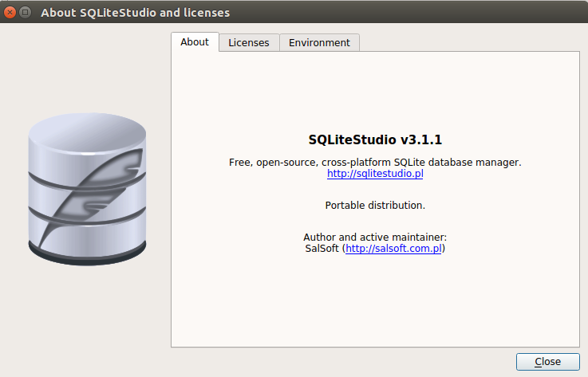Screen dimensions: 588x377
Task: Click the "About SQLiteStudio and licenses" window title
Action: click(135, 13)
